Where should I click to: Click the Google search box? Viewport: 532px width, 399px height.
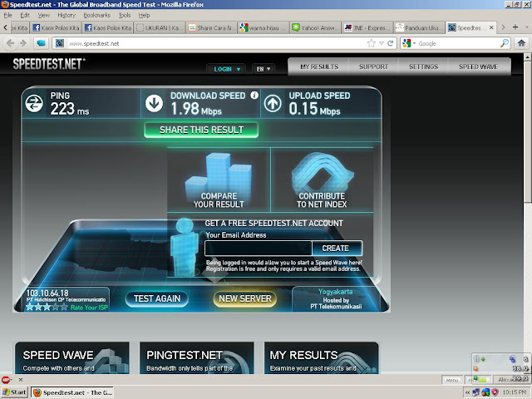click(458, 43)
